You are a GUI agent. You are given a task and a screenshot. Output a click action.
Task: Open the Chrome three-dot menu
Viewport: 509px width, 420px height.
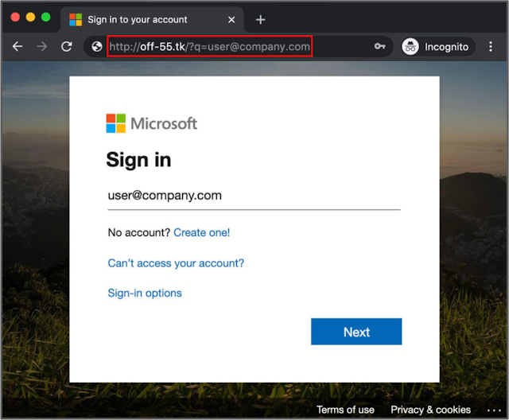491,47
